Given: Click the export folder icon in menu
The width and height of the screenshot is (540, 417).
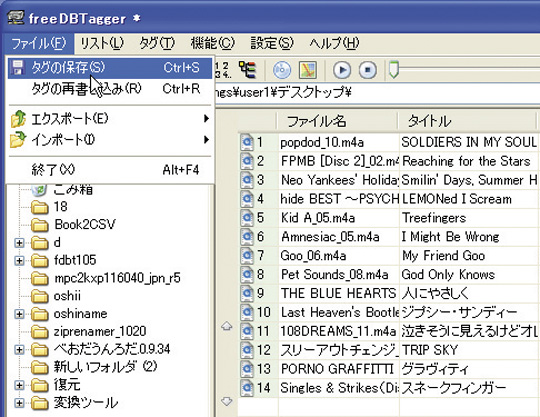Looking at the screenshot, I should coord(18,119).
